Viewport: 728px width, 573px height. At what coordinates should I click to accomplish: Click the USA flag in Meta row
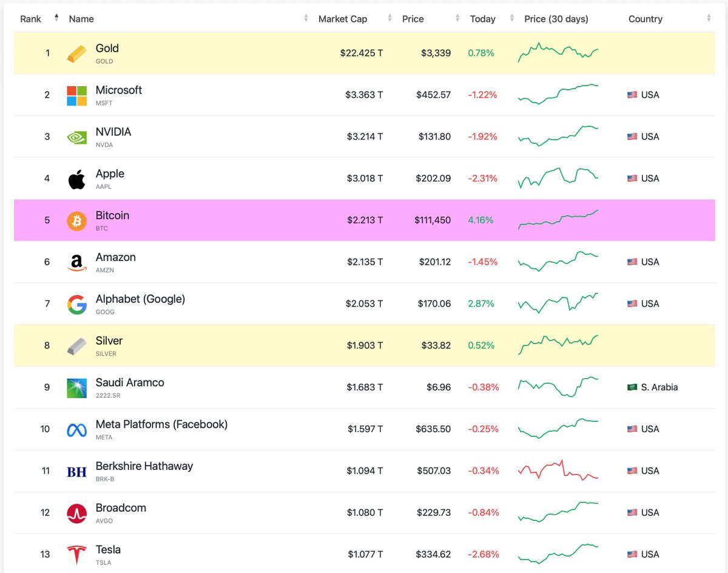coord(632,429)
